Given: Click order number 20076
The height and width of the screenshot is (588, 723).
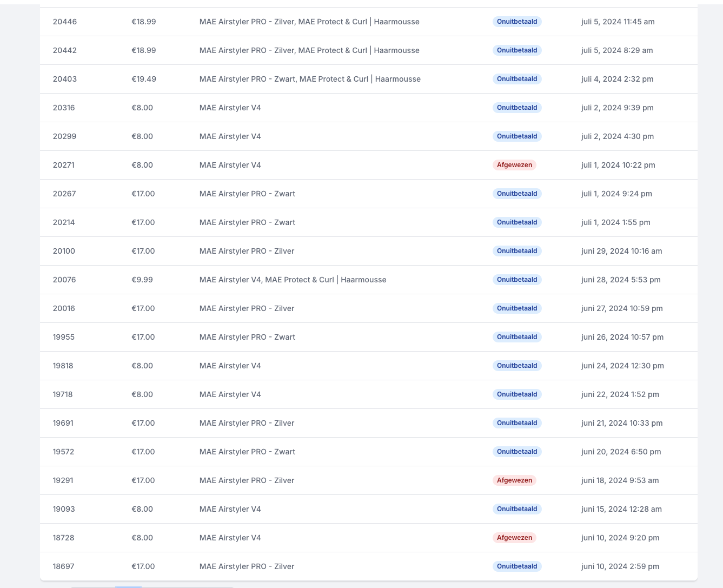Looking at the screenshot, I should coord(64,280).
